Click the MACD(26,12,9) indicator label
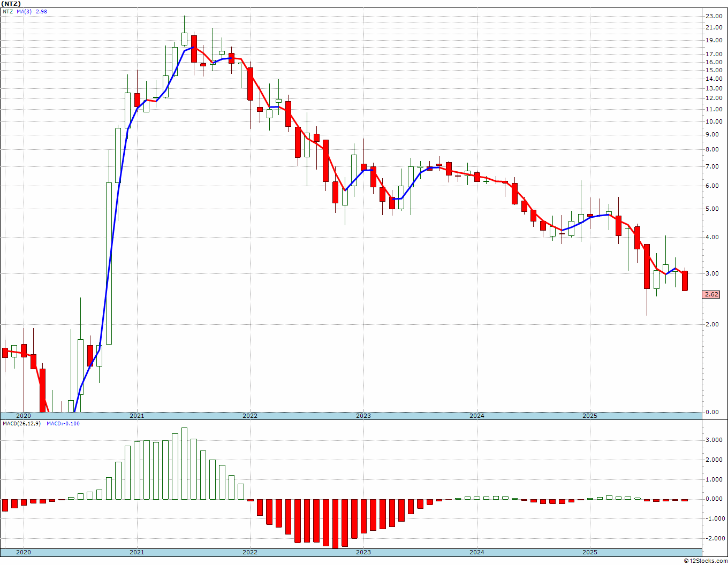 (x=22, y=424)
